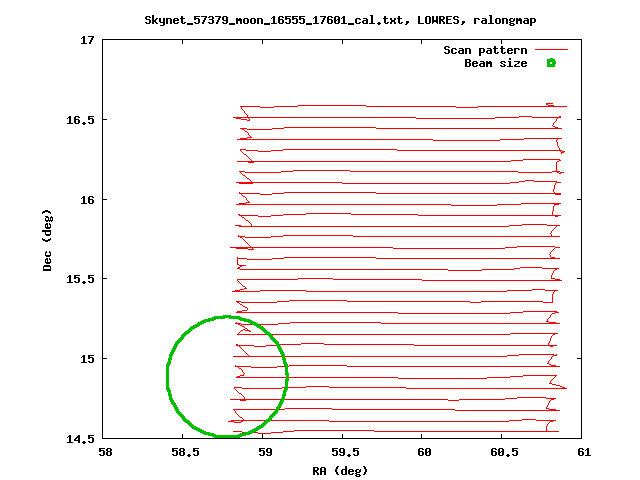Click the x-axis tick label 58.5
This screenshot has width=640, height=480.
tap(185, 452)
